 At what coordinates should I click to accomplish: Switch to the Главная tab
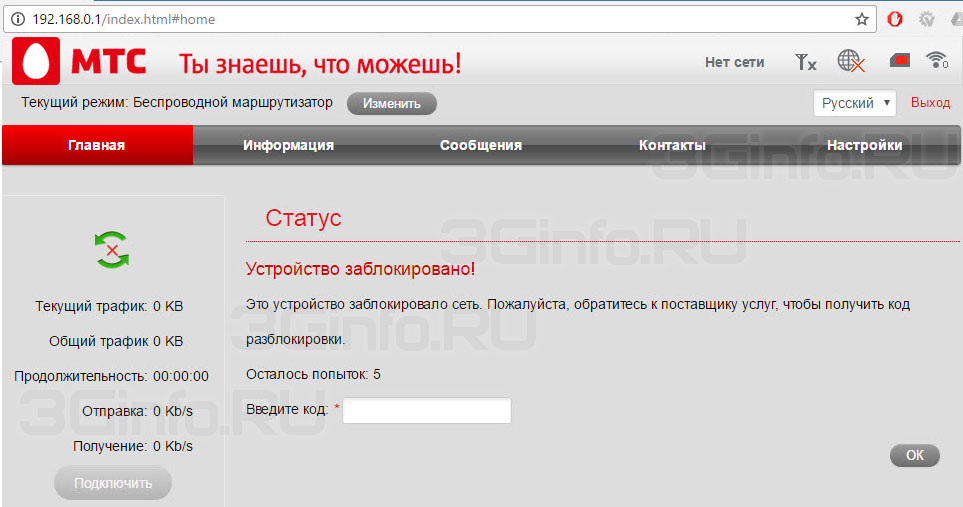coord(97,145)
